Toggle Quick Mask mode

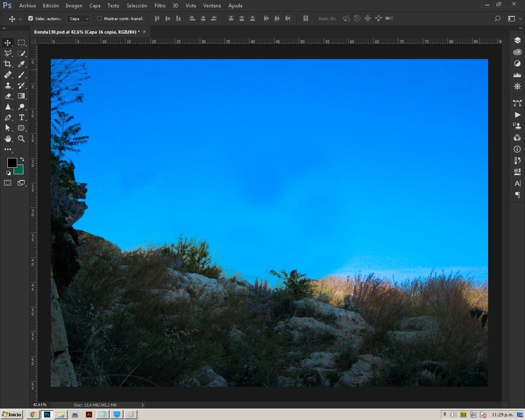tap(8, 183)
